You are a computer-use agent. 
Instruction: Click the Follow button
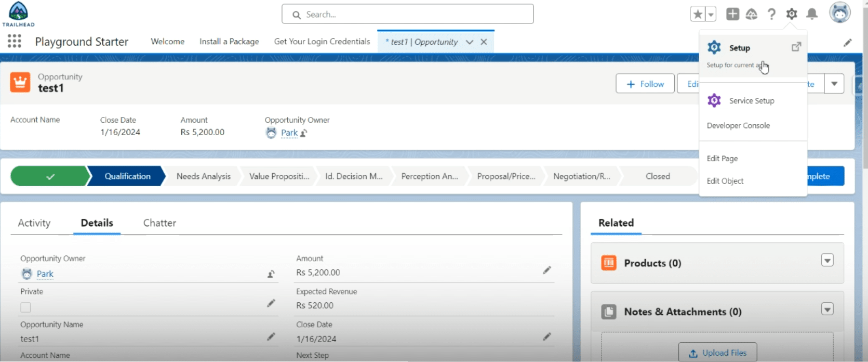[645, 84]
